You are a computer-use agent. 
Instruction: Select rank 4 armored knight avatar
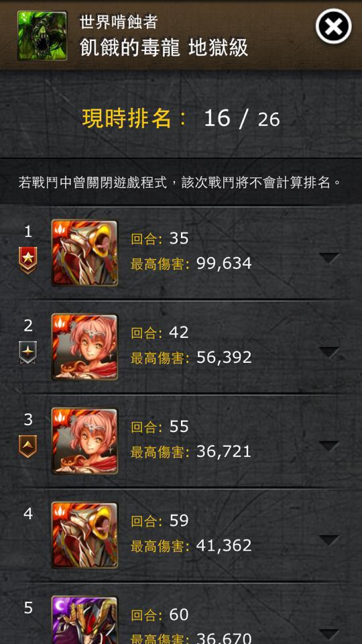[x=84, y=535]
